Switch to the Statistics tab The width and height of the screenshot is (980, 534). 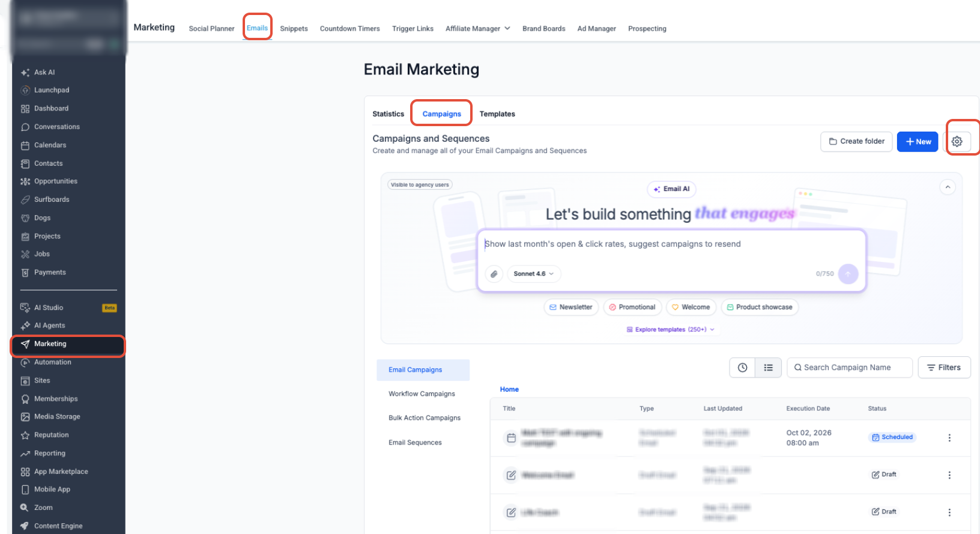click(x=388, y=114)
